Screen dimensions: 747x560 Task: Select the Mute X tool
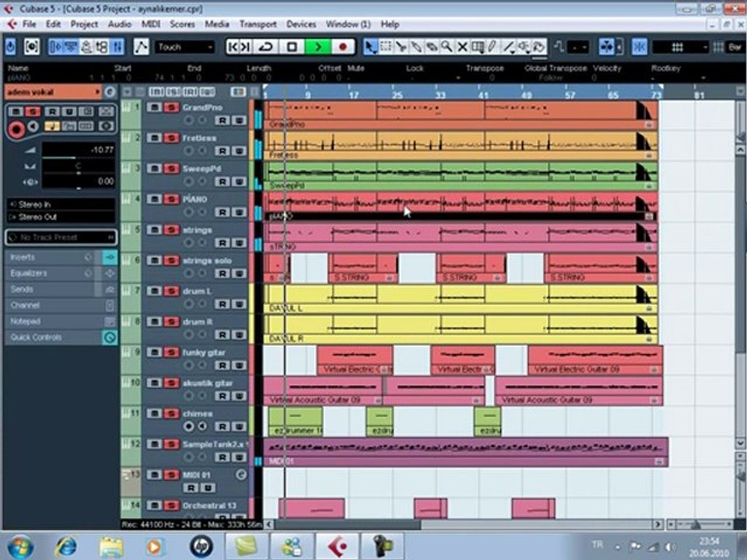(462, 47)
